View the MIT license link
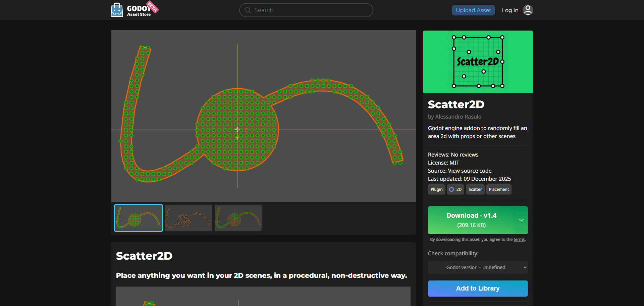 pos(454,163)
